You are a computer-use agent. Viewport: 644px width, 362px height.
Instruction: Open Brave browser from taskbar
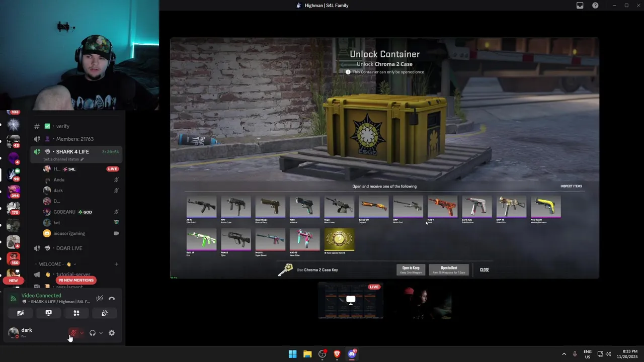click(x=337, y=354)
